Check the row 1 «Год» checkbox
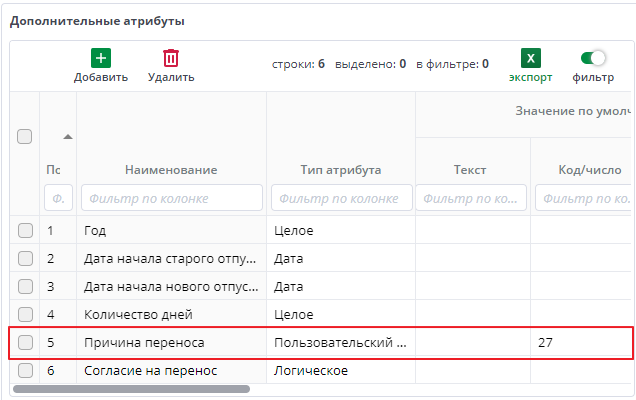636x400 pixels. (25, 231)
